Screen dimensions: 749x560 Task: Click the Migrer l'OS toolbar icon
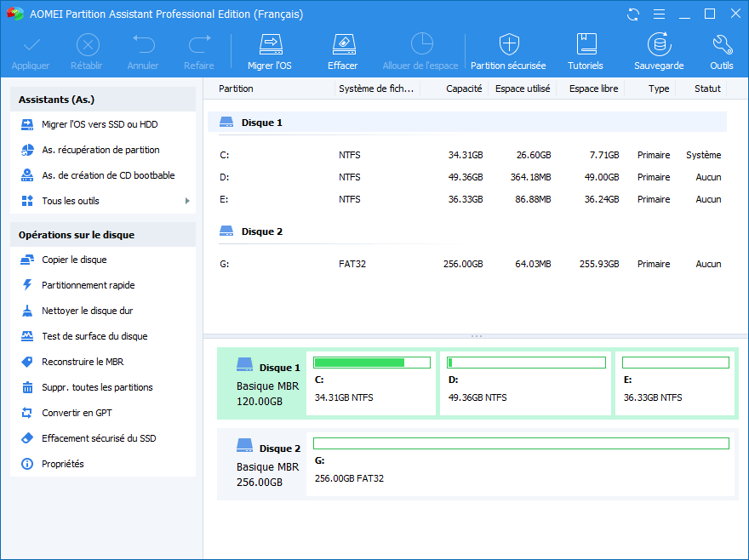point(269,45)
